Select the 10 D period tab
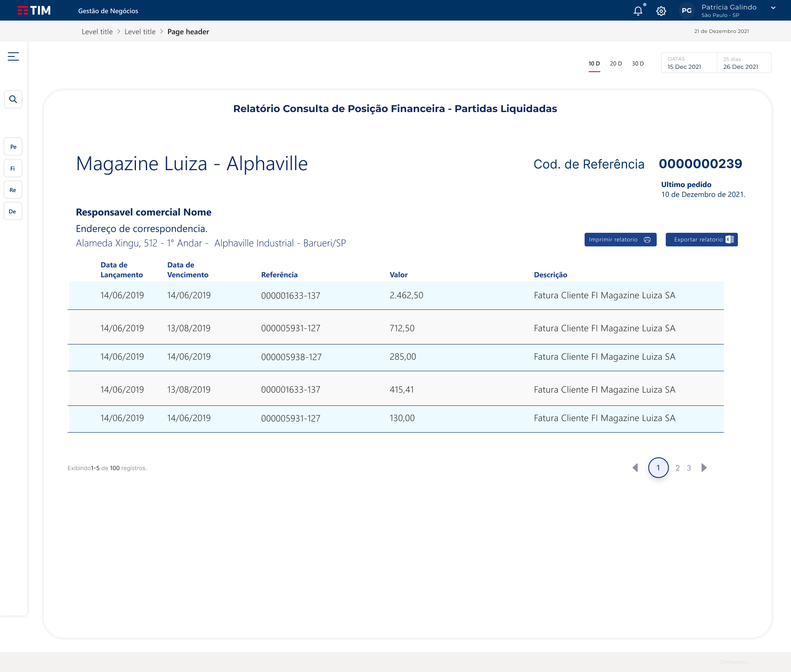The width and height of the screenshot is (791, 672). (x=594, y=63)
